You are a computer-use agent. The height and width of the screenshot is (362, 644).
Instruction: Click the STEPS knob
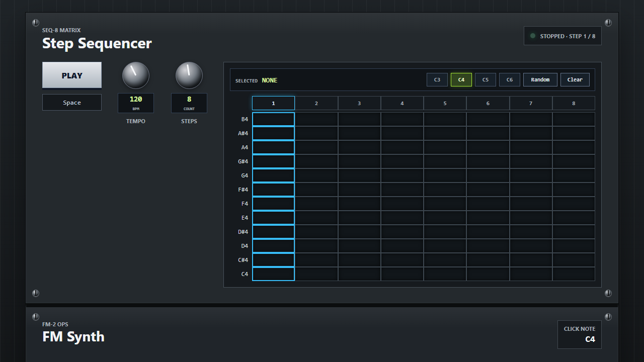189,75
